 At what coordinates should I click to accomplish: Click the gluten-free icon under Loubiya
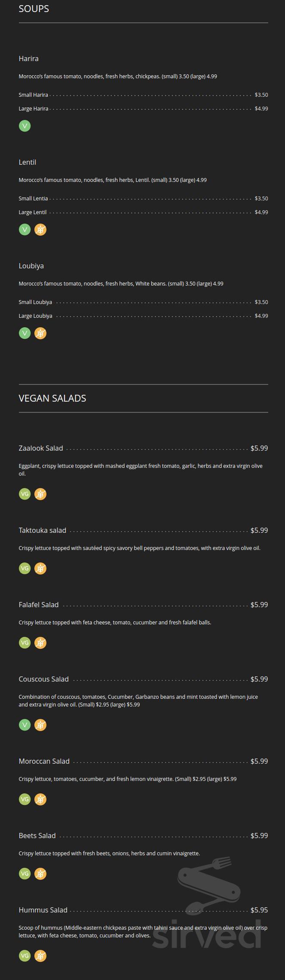pyautogui.click(x=40, y=333)
